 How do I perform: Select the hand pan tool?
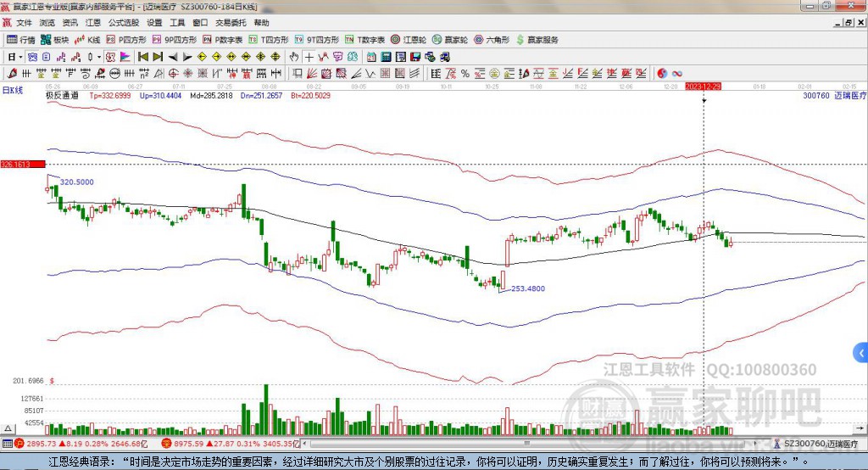pyautogui.click(x=294, y=57)
